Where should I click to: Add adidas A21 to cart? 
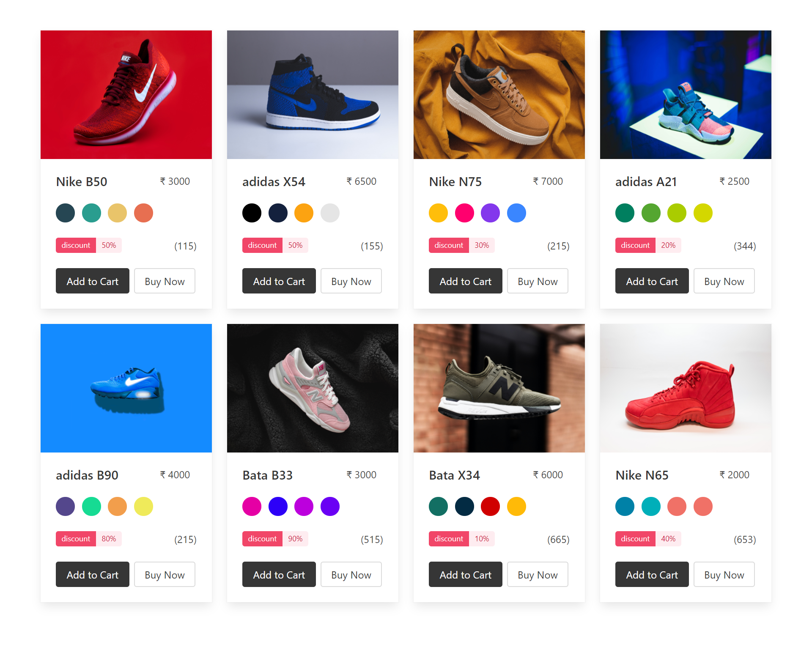click(x=652, y=281)
